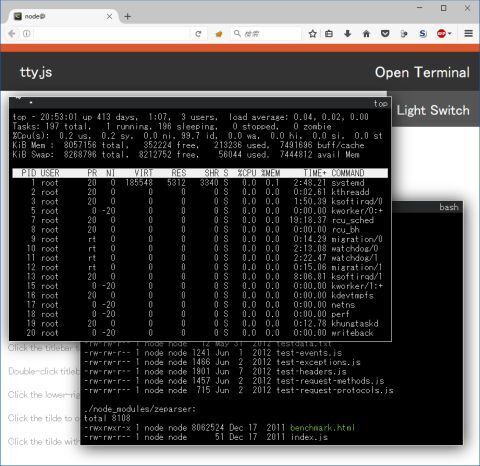
Task: Click the tilde in top terminal titlebar
Action: point(18,99)
